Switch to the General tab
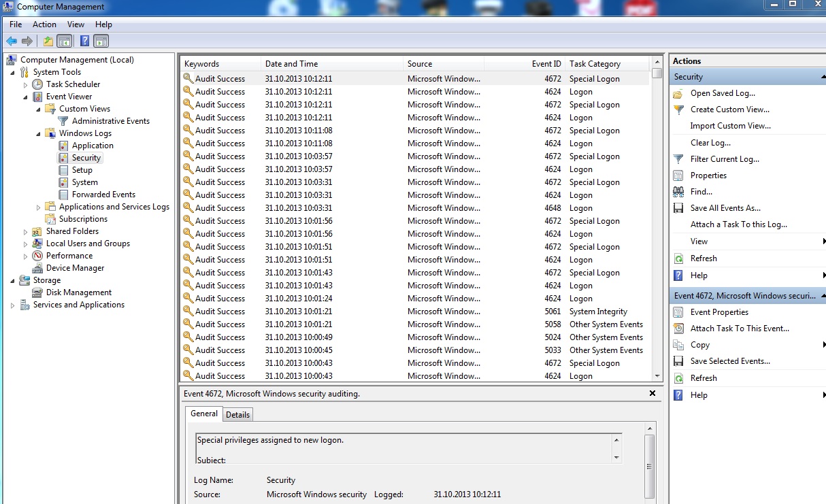Viewport: 826px width, 504px height. (204, 414)
